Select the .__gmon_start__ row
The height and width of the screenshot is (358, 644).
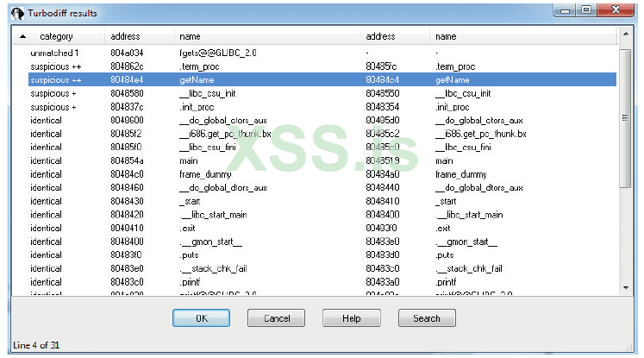[x=322, y=242]
